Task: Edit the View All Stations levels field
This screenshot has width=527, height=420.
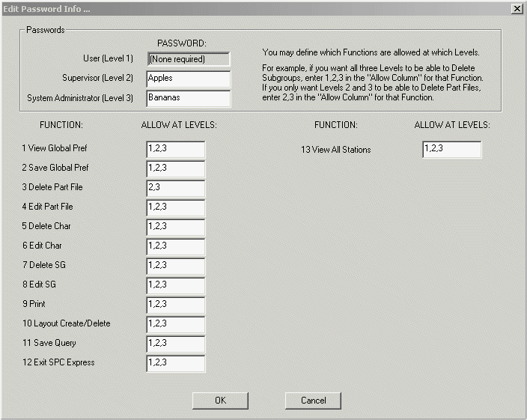Action: [x=451, y=150]
